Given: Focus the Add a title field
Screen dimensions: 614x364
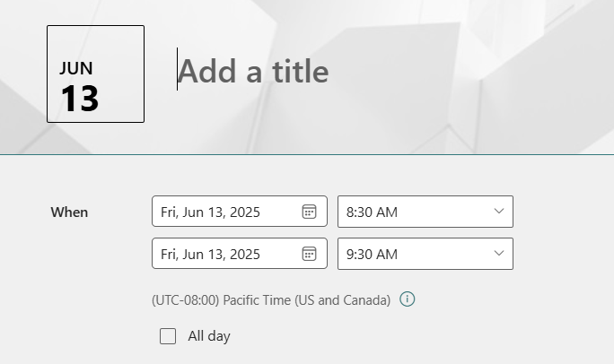Looking at the screenshot, I should [x=253, y=71].
